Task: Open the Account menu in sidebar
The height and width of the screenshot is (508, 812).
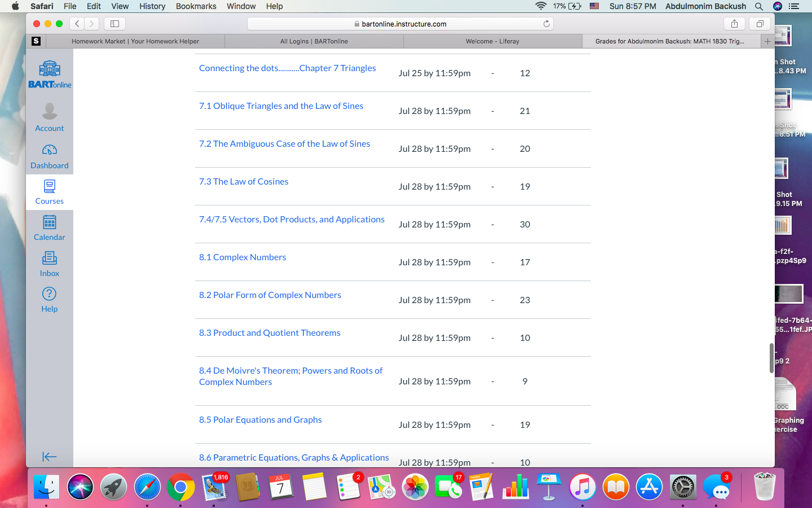Action: click(x=50, y=117)
